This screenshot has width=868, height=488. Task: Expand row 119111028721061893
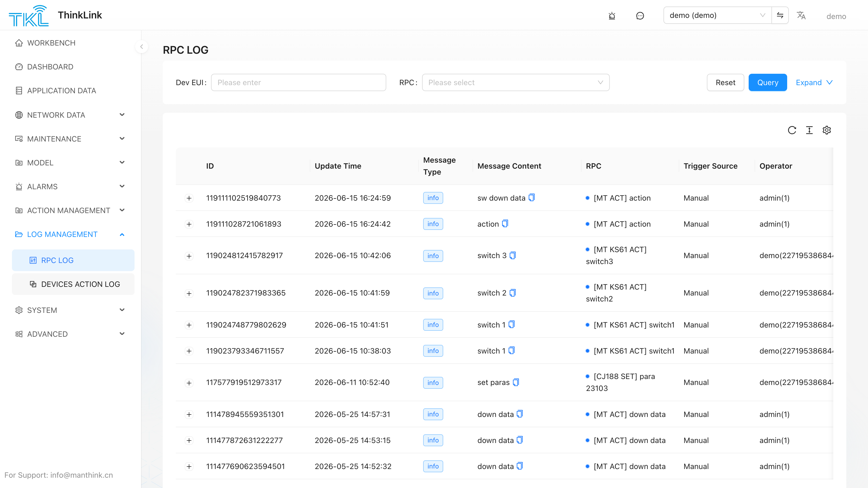pyautogui.click(x=189, y=224)
